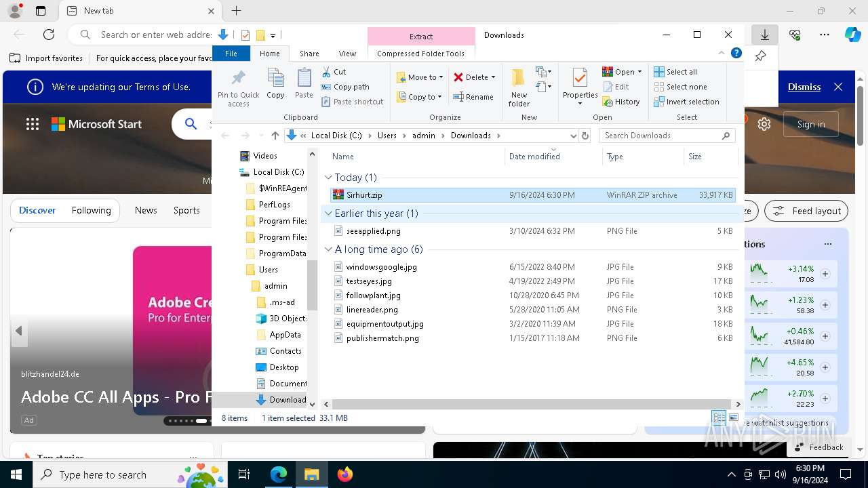Screen dimensions: 868x488
Task: Click Select all in ribbon
Action: click(675, 72)
